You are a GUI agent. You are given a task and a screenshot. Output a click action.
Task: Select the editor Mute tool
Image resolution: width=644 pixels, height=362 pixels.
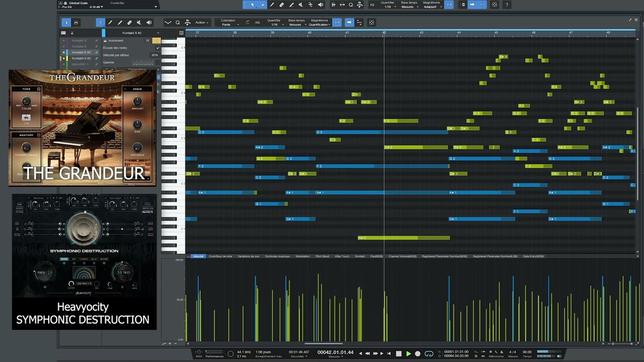139,22
